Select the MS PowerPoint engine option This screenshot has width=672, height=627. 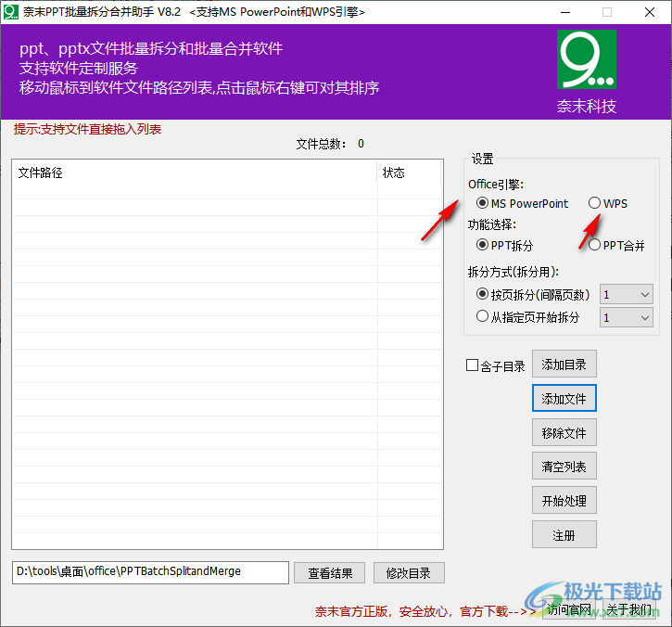(x=522, y=203)
